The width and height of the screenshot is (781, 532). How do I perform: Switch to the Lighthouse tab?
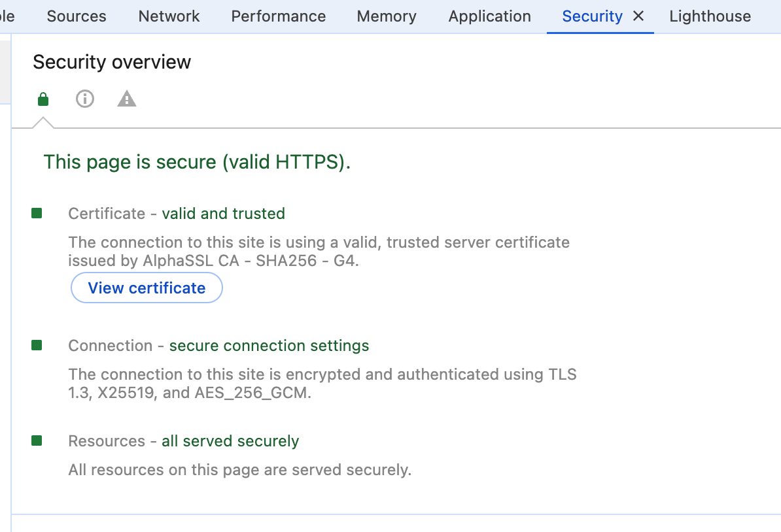coord(710,16)
